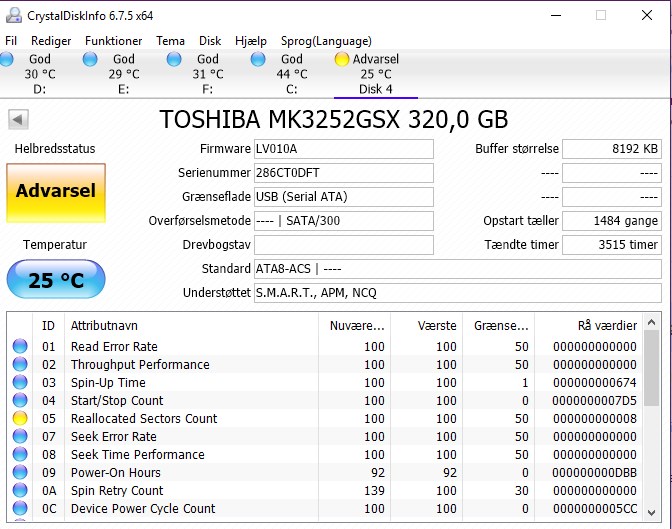Click the blue status orb for drive C:
This screenshot has width=672, height=529.
(258, 59)
